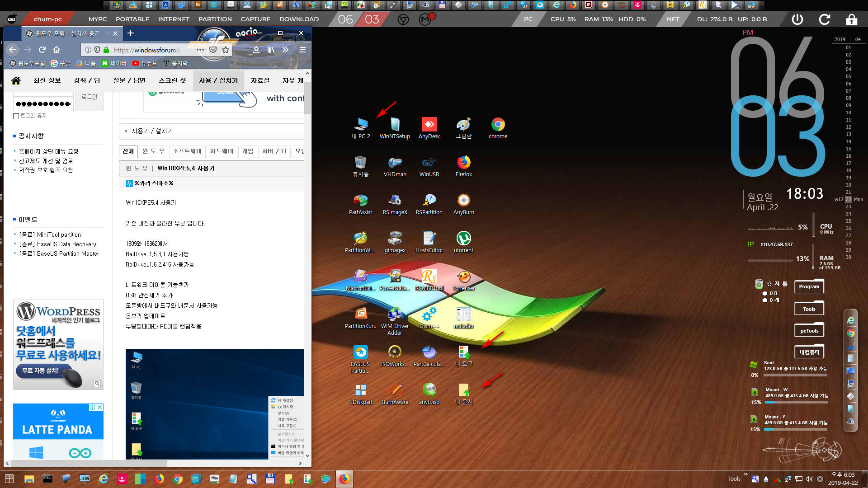This screenshot has height=488, width=868.
Task: Open 홈페이지 상단 메뉴 고정 notice
Action: (48, 151)
